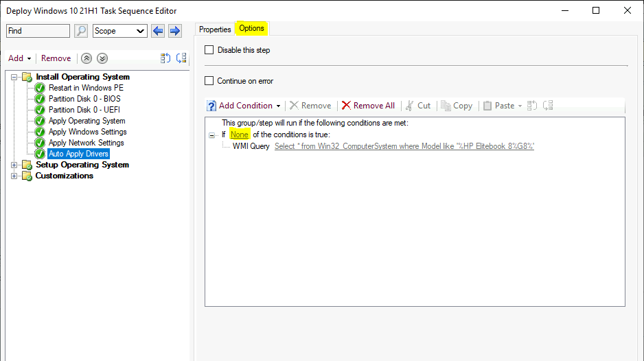644x361 pixels.
Task: Click the condition Remove X icon
Action: pyautogui.click(x=294, y=106)
